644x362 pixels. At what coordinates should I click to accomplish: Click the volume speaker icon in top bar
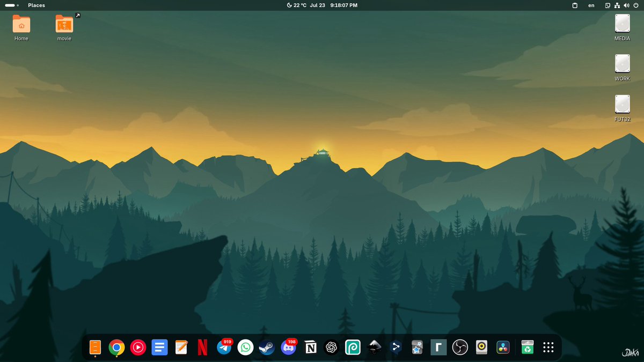627,5
